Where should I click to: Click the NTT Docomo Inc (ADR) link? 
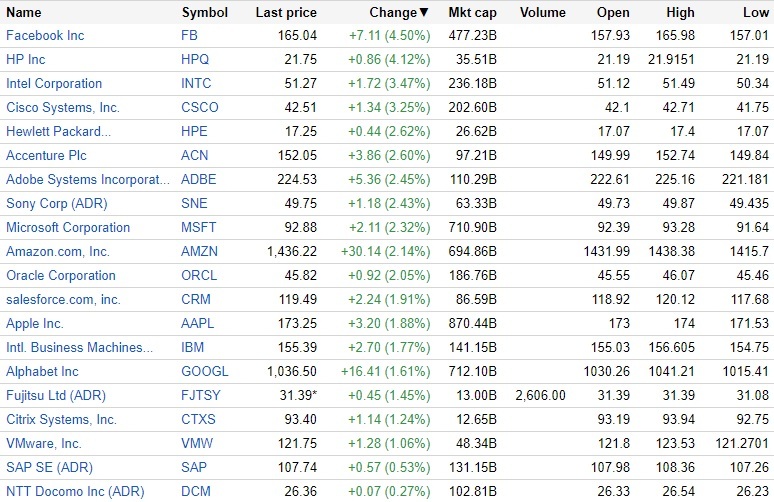tap(75, 491)
